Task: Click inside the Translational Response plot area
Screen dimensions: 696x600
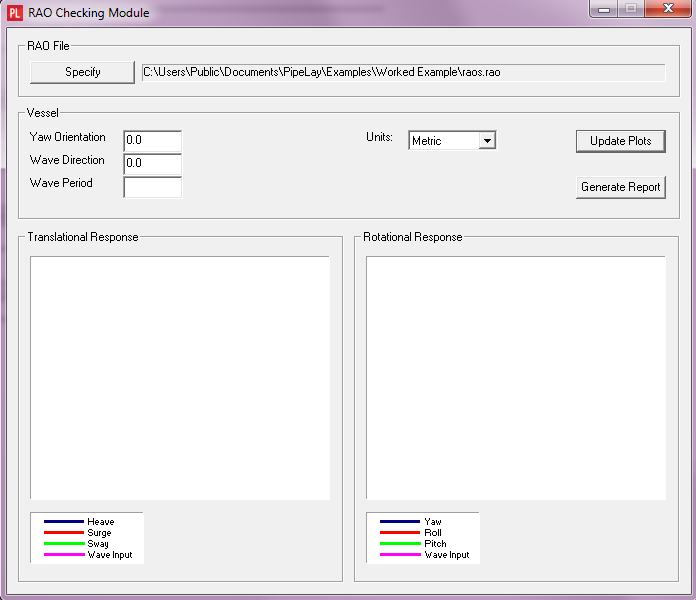Action: pos(180,378)
